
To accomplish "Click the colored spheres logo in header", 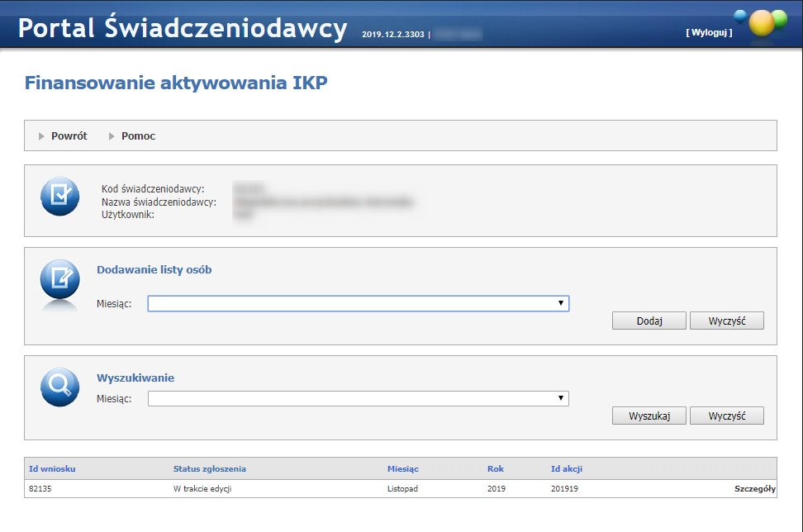I will click(764, 22).
